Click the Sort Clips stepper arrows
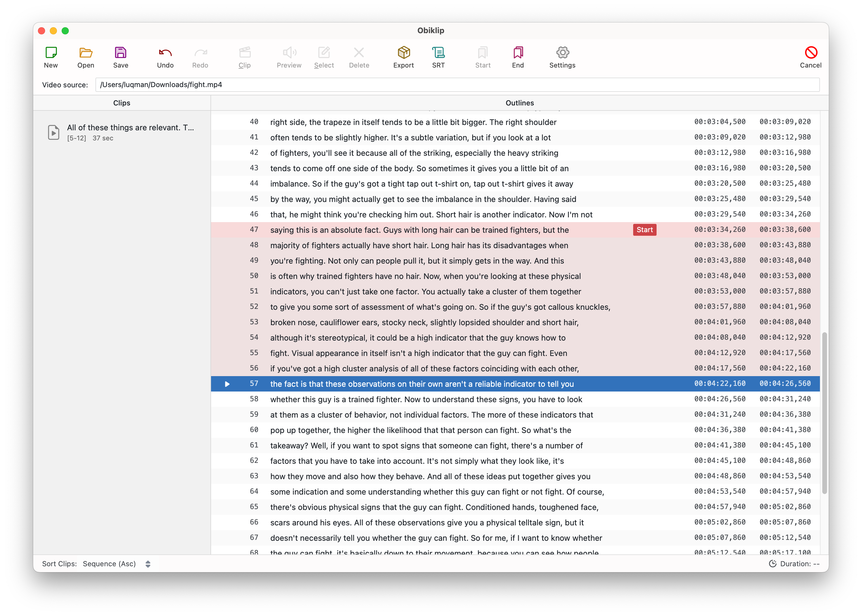 coord(148,564)
